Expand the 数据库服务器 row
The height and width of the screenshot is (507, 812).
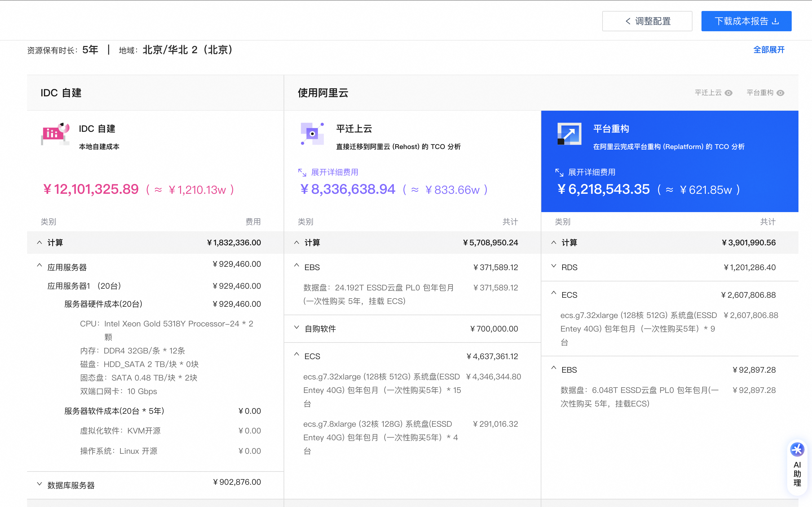click(x=39, y=484)
